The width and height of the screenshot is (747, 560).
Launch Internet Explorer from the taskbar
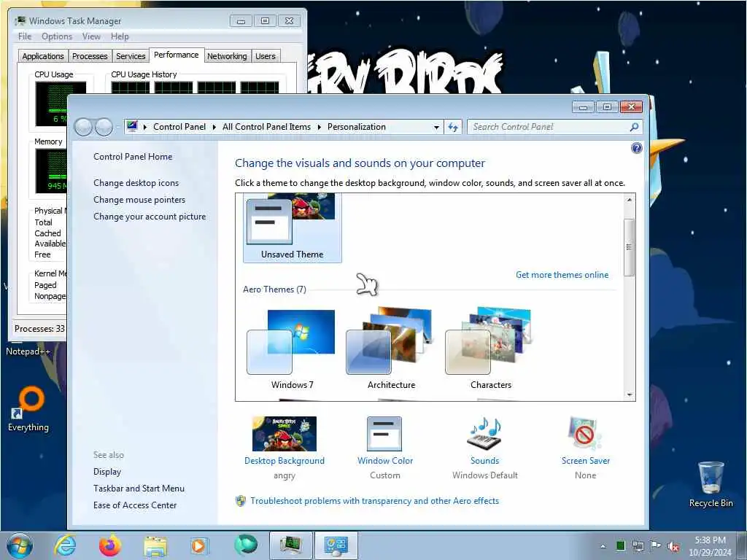65,545
